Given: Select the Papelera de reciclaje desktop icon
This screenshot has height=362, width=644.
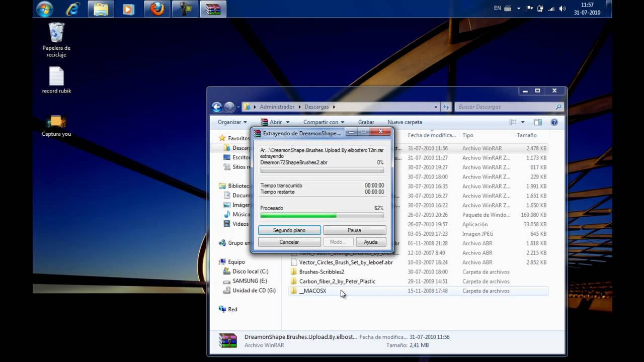Looking at the screenshot, I should (x=56, y=40).
